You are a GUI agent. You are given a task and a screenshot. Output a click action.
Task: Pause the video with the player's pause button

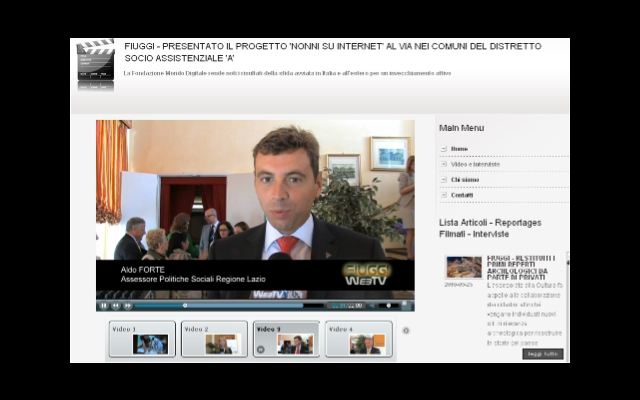[104, 305]
